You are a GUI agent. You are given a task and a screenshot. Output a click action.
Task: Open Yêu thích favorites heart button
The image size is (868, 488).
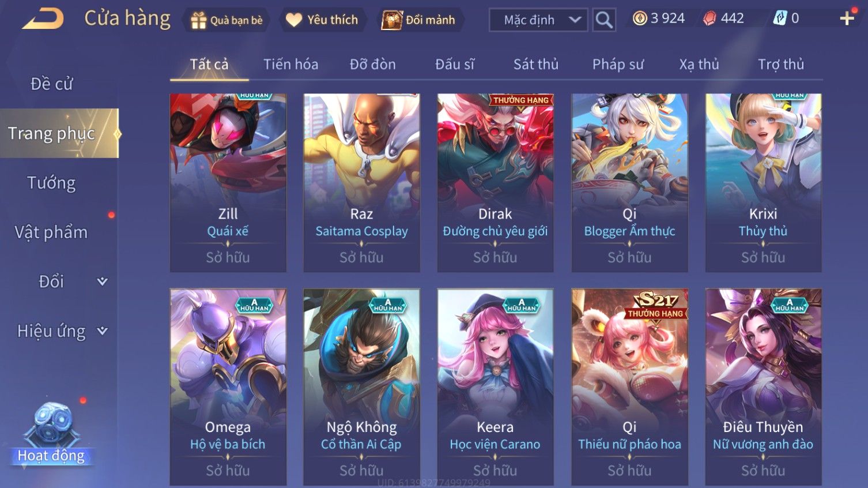(322, 20)
